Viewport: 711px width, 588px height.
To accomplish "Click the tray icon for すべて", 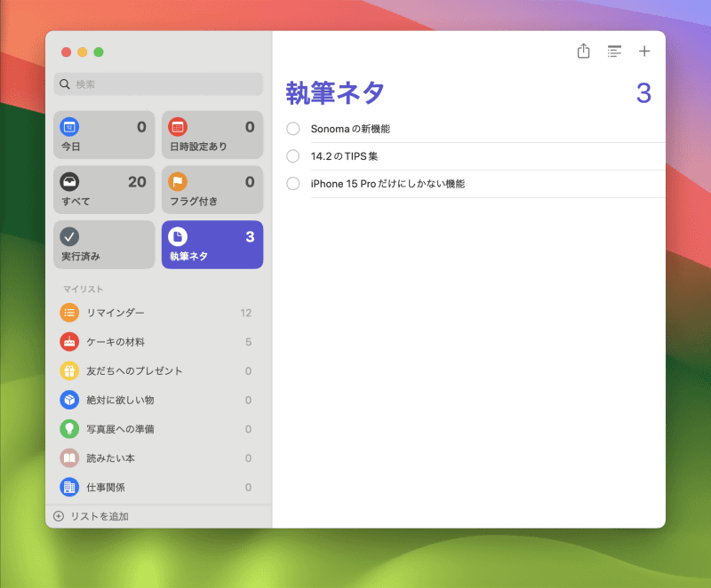I will pyautogui.click(x=69, y=182).
